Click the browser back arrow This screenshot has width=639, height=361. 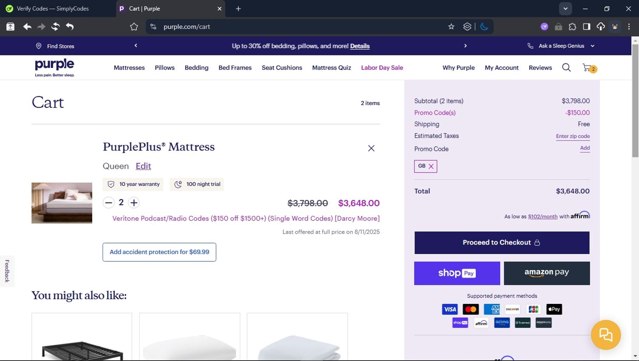27,26
